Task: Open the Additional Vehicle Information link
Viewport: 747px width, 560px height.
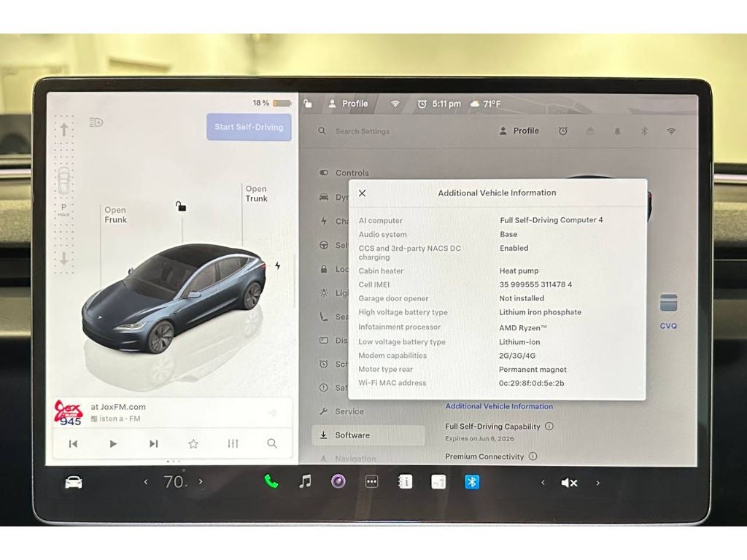Action: tap(499, 406)
